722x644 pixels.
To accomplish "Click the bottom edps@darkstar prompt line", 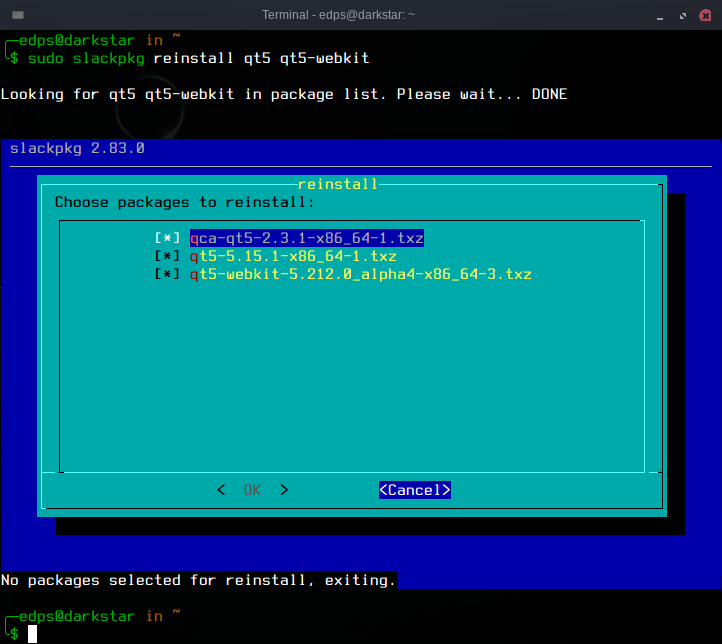I will 91,616.
